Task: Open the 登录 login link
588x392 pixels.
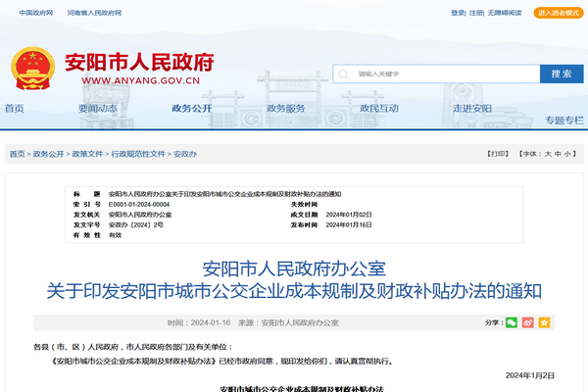Action: pos(458,13)
